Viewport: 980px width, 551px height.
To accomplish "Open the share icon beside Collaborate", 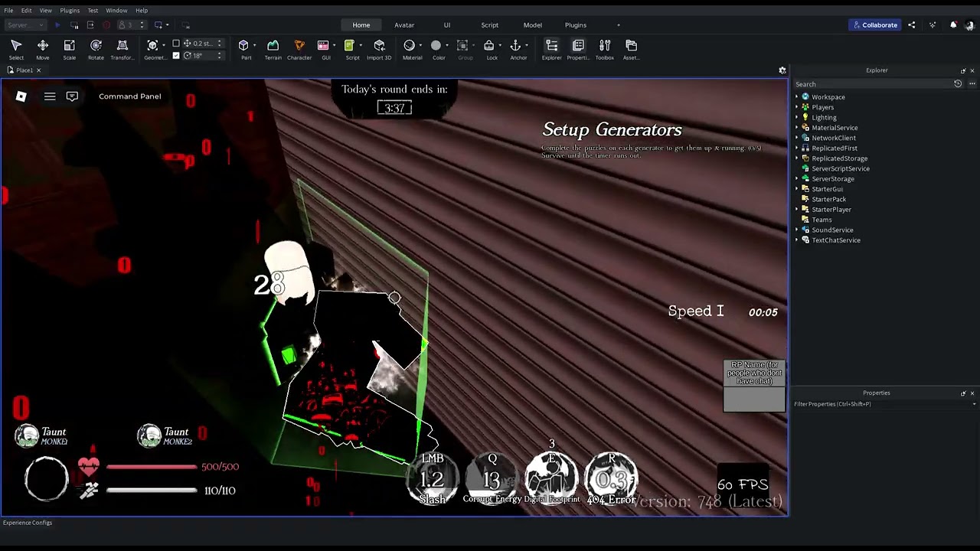I will (911, 25).
